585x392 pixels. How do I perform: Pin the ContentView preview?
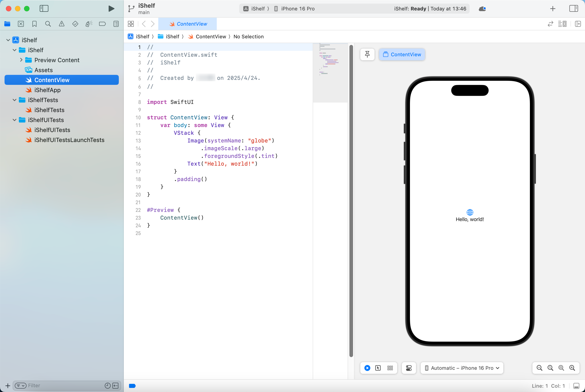tap(367, 54)
